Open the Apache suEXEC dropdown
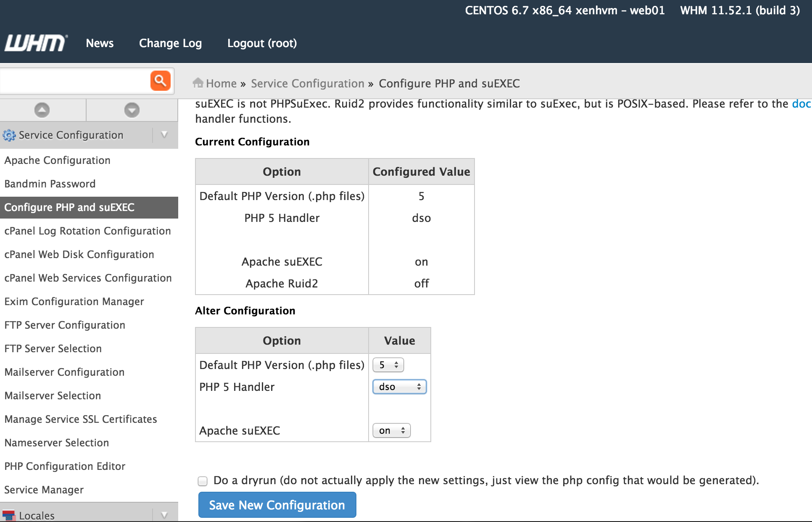 click(391, 430)
